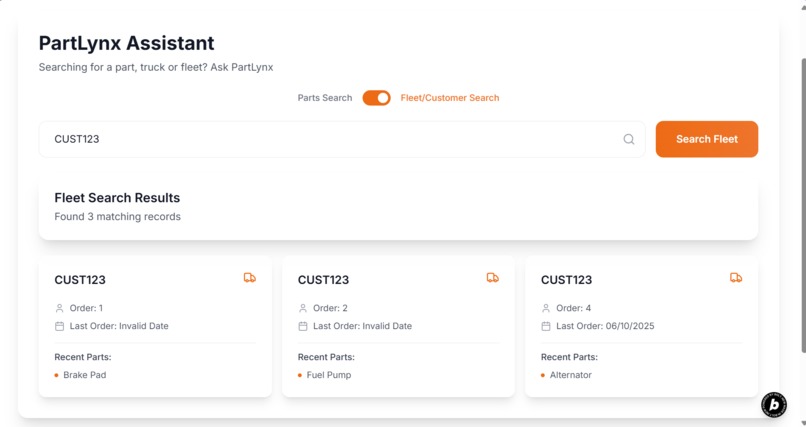The height and width of the screenshot is (427, 806).
Task: Click person icon beside Order: 1
Action: pos(60,308)
